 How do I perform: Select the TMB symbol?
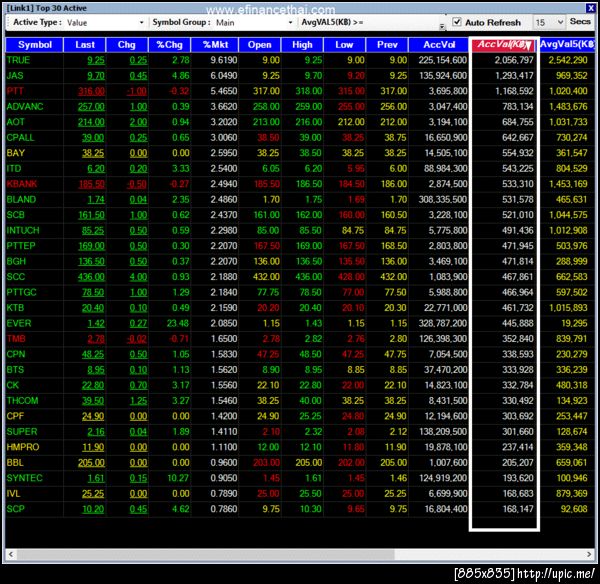click(16, 339)
